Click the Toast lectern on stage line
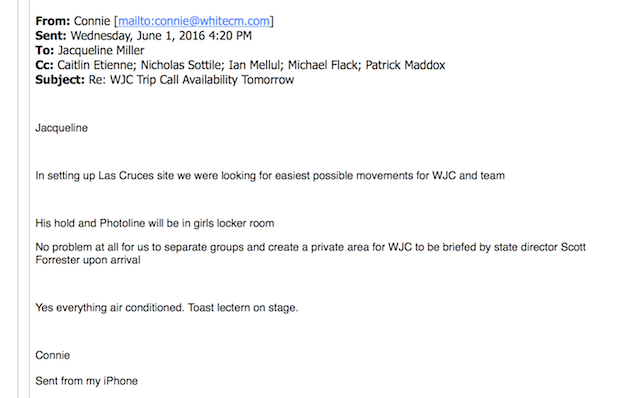 (x=243, y=308)
